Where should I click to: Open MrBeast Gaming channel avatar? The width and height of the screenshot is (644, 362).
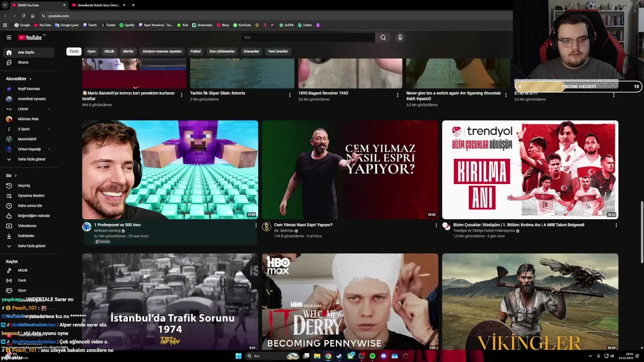(87, 227)
